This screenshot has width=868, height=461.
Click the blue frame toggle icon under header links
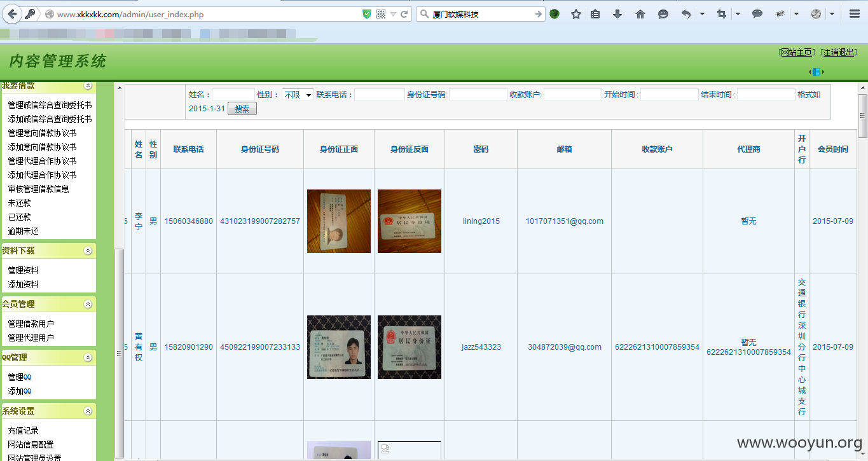(816, 72)
